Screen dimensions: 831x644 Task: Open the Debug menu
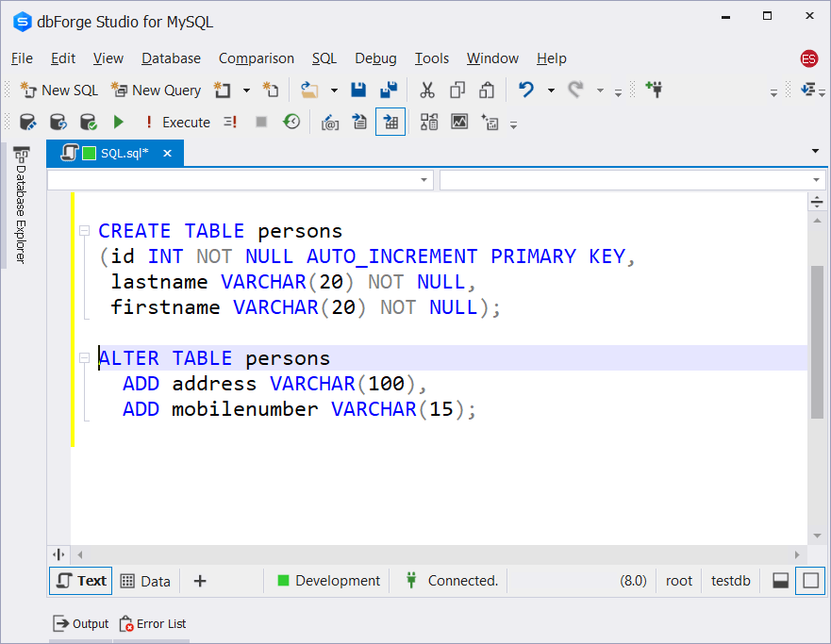[375, 58]
